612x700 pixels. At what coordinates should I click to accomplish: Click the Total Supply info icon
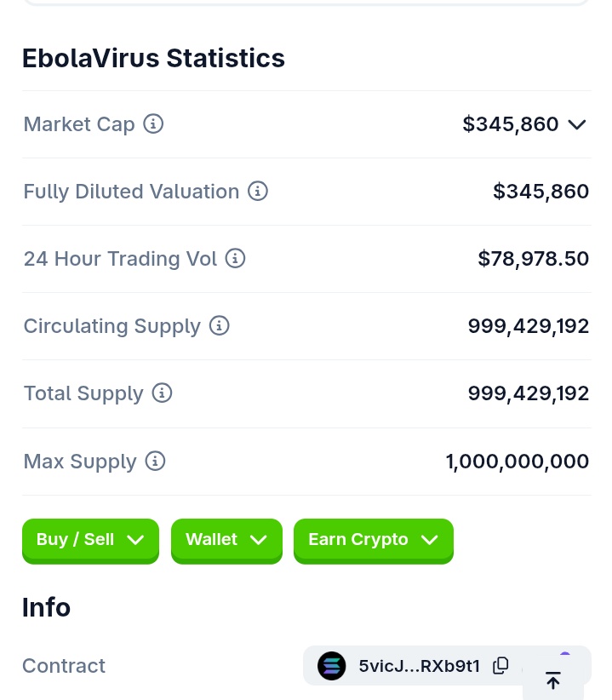tap(162, 393)
